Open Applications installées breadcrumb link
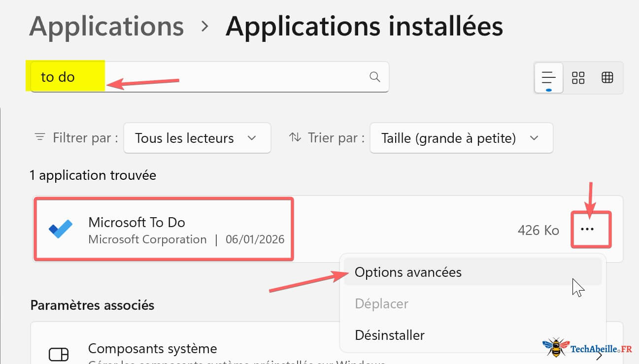This screenshot has height=364, width=639. pyautogui.click(x=364, y=26)
